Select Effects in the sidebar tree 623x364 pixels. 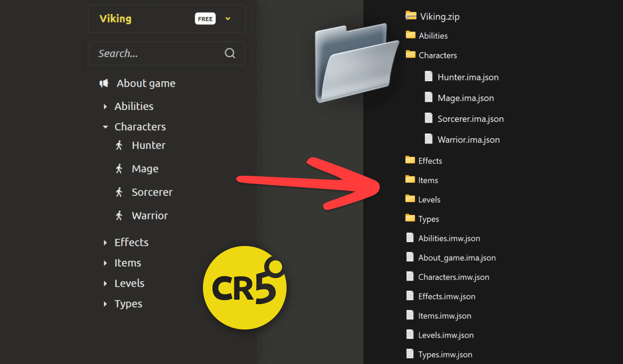(131, 242)
